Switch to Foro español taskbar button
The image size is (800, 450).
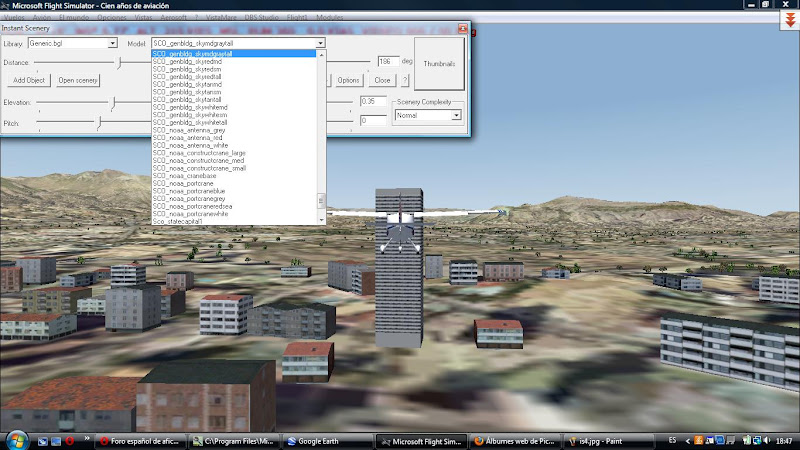tap(140, 441)
